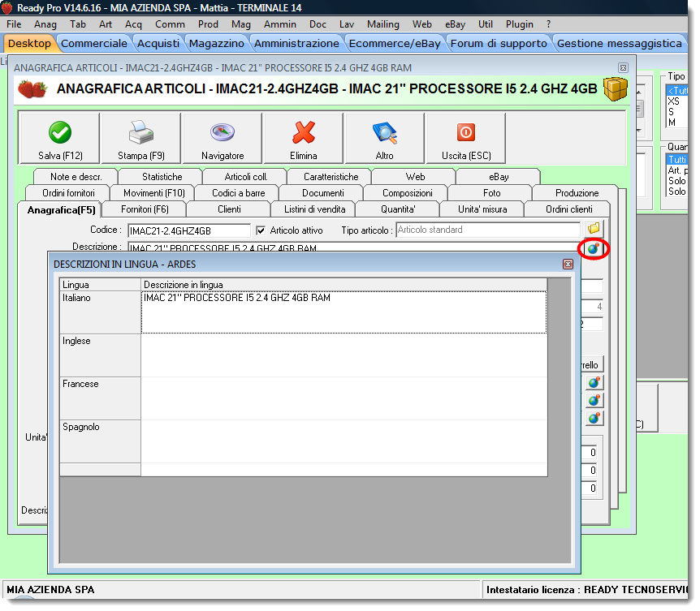Click the Inglese description cell
Image resolution: width=700 pixels, height=611 pixels.
[x=344, y=355]
